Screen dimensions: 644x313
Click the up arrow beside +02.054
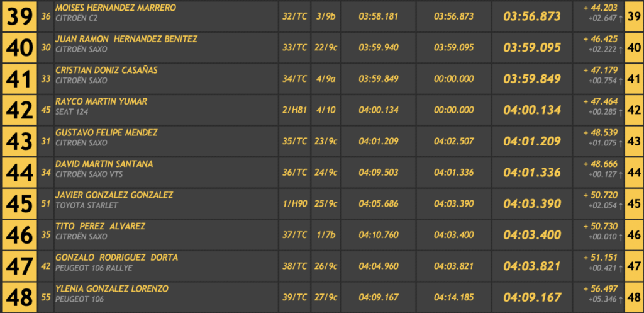621,206
